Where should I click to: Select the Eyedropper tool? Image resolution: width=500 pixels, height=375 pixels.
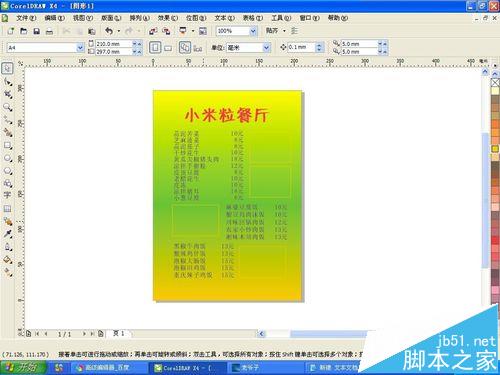(8, 234)
